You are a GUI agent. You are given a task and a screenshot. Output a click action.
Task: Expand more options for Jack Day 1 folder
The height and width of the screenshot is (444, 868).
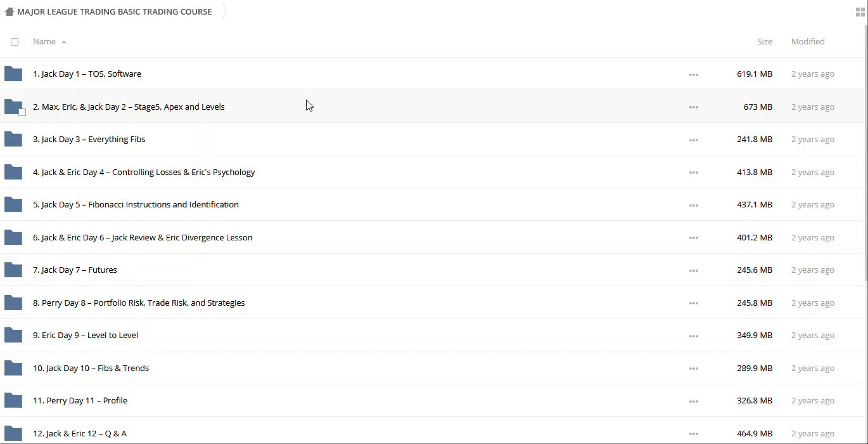[693, 75]
